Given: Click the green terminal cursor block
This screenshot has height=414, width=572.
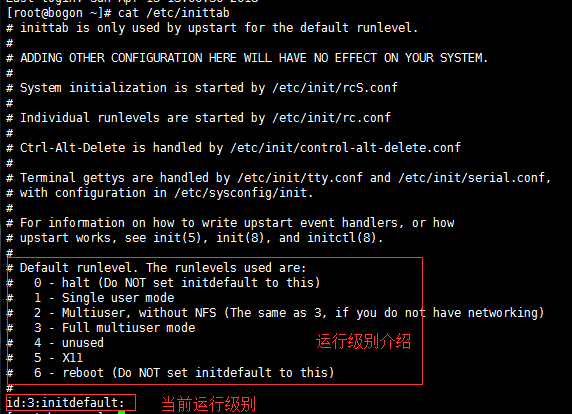Looking at the screenshot, I should click(121, 412).
